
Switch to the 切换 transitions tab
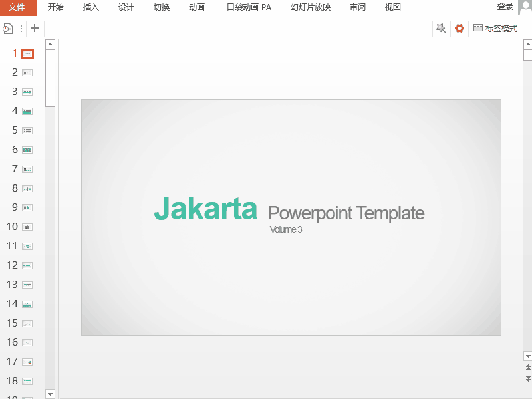pos(162,7)
